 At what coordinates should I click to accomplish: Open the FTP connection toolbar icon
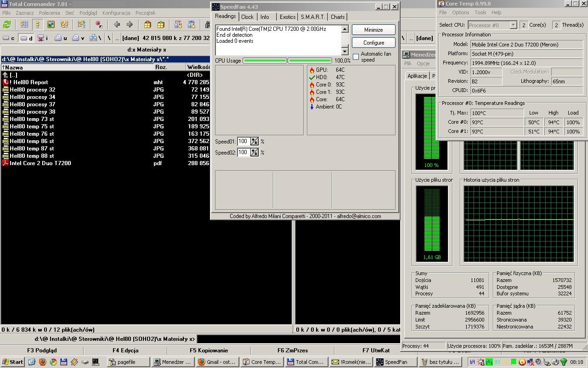(x=178, y=24)
